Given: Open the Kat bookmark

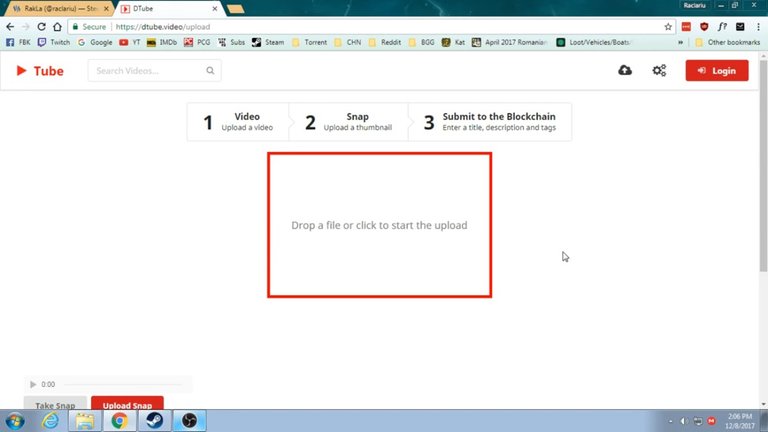Looking at the screenshot, I should 453,43.
